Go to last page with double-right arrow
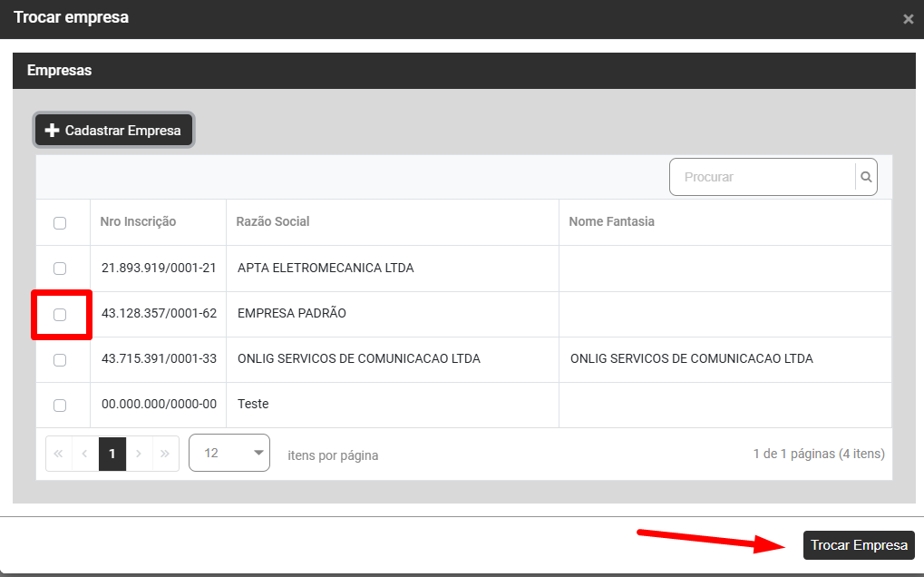This screenshot has width=924, height=577. tap(166, 454)
